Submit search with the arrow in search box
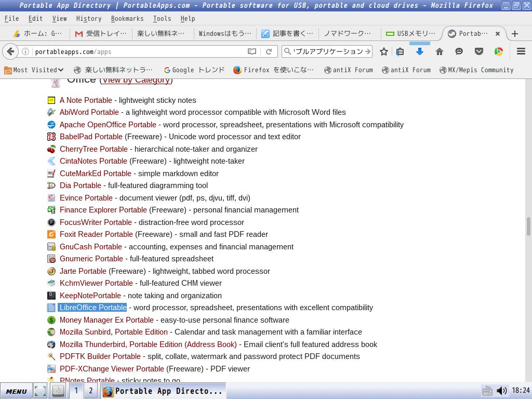 pos(368,51)
